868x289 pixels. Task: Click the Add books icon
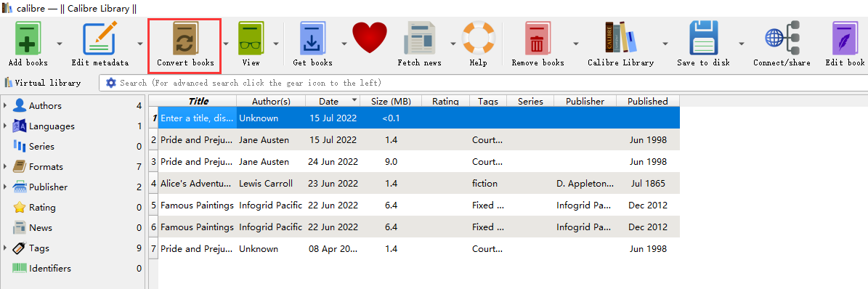coord(28,38)
